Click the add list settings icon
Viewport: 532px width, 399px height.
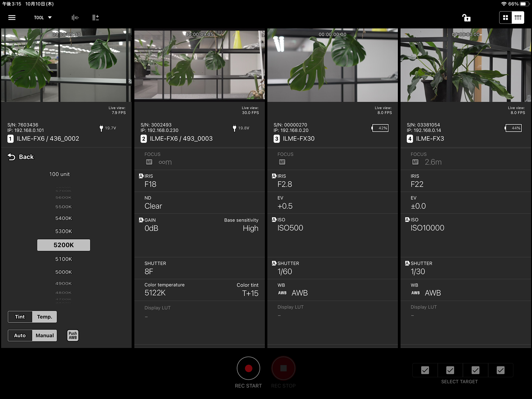pyautogui.click(x=95, y=17)
